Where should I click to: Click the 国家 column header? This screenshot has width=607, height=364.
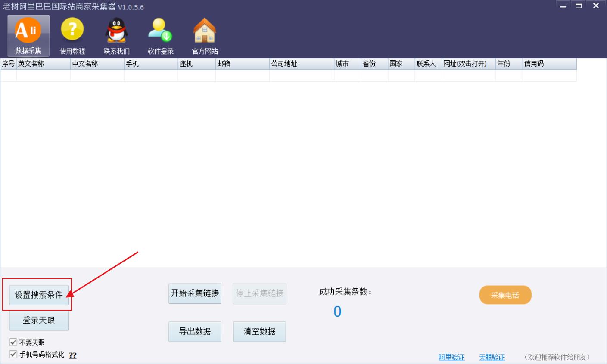click(402, 64)
